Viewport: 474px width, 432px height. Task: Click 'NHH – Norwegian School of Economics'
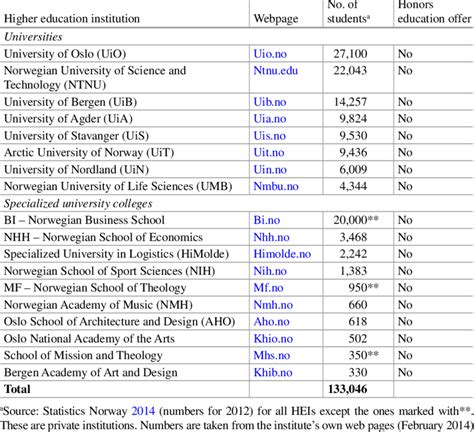point(103,237)
